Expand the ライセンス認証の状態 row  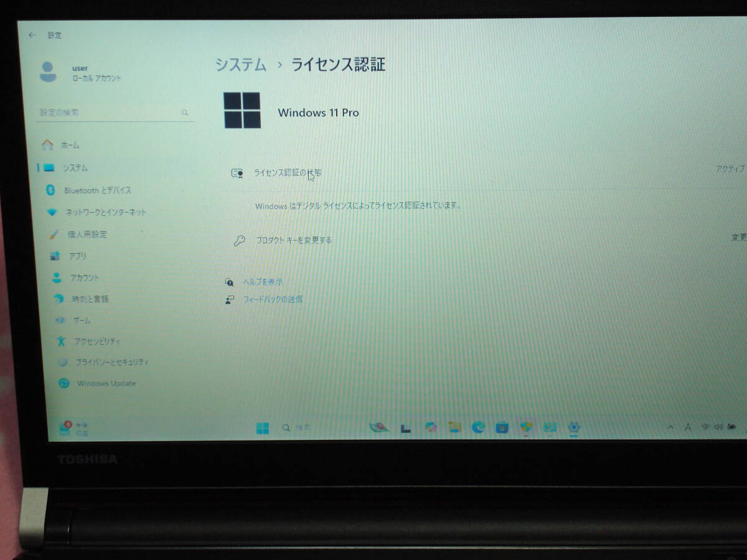(x=486, y=171)
